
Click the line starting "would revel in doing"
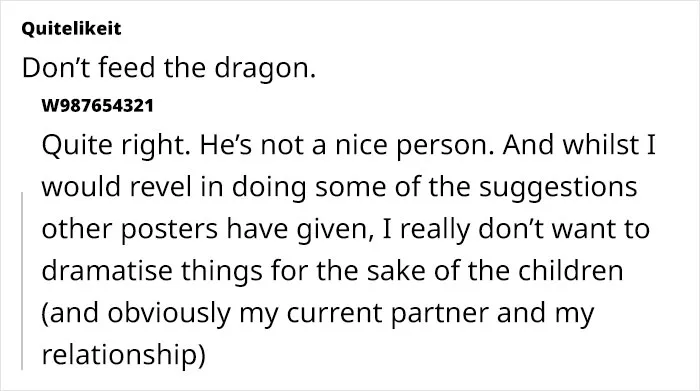(339, 187)
